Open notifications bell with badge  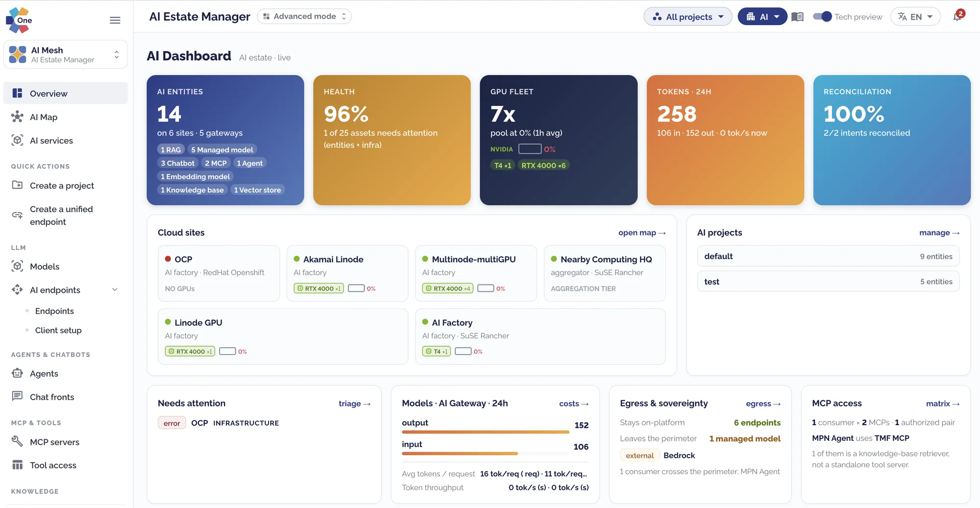958,16
